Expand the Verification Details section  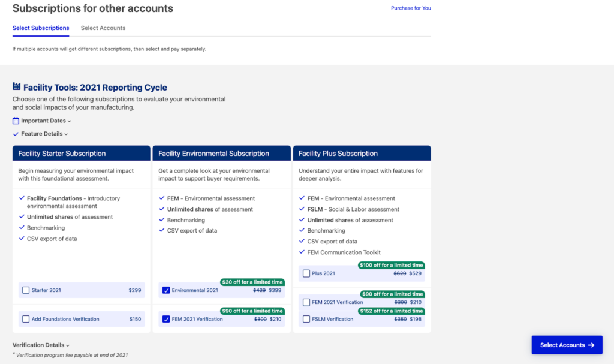(41, 345)
